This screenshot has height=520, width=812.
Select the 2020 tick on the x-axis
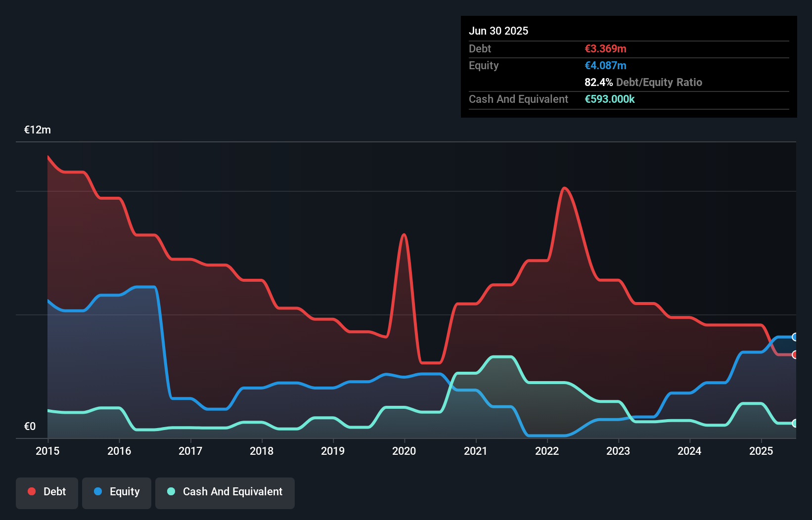coord(404,451)
